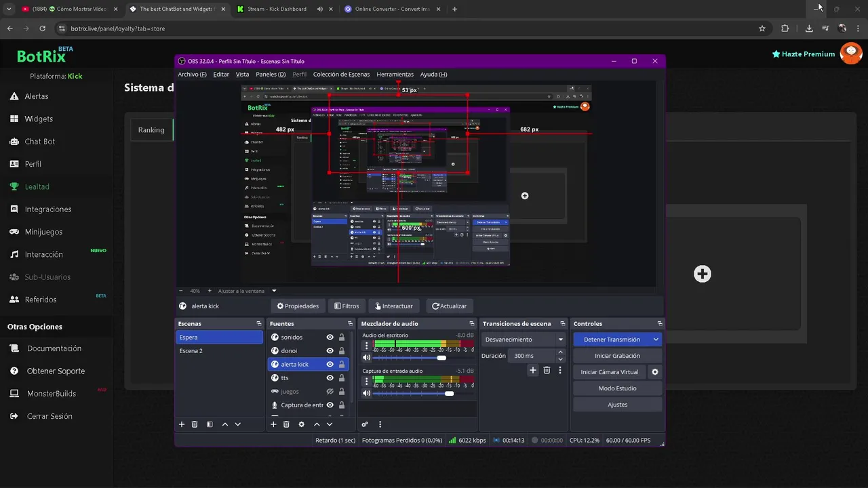Undock the Escenas panel

pyautogui.click(x=258, y=323)
